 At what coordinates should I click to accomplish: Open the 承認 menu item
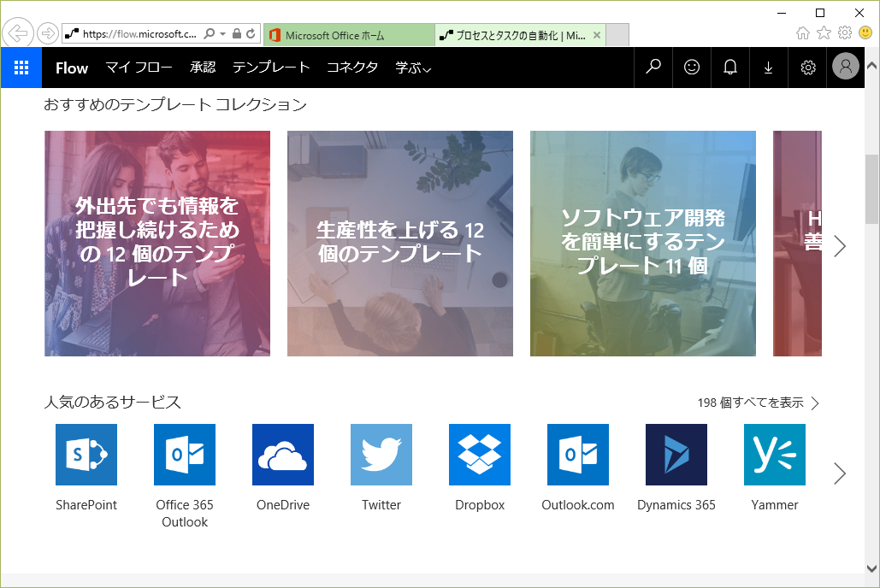pos(203,68)
